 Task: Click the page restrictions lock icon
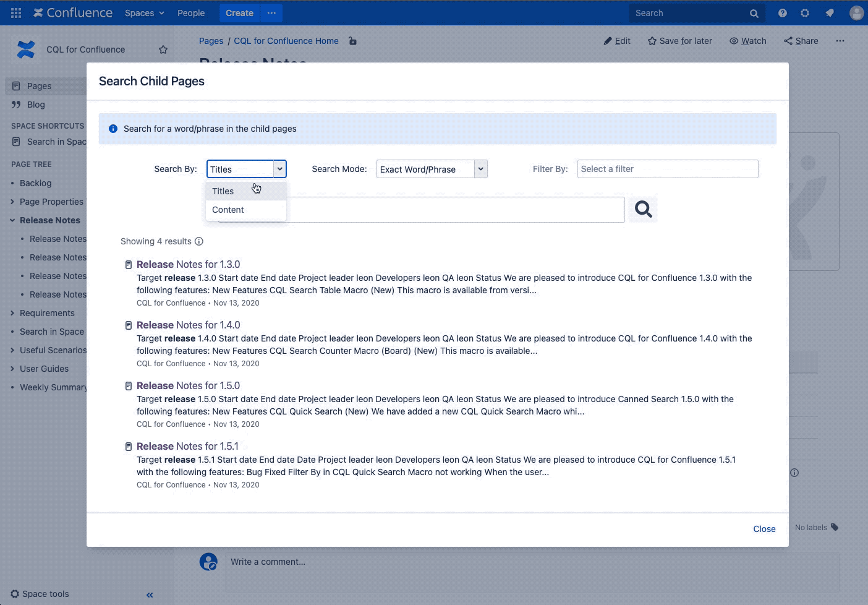point(352,41)
